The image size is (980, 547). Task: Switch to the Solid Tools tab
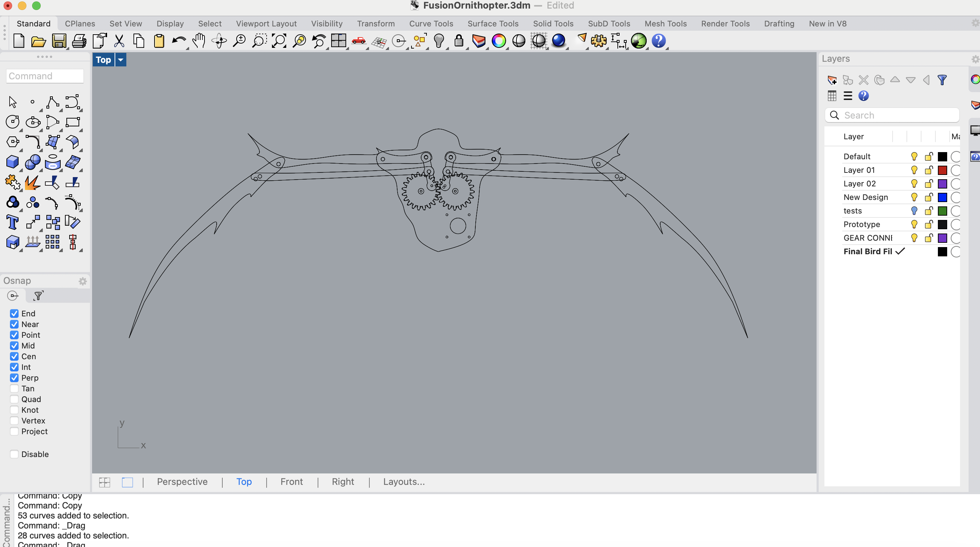(x=553, y=24)
